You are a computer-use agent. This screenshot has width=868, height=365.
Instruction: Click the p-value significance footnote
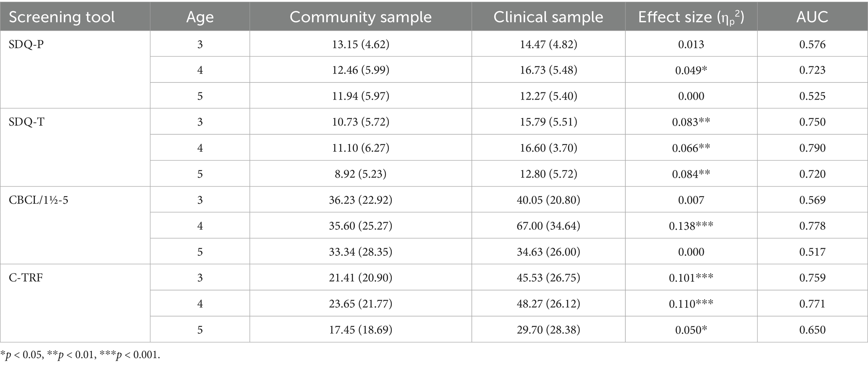pyautogui.click(x=80, y=355)
